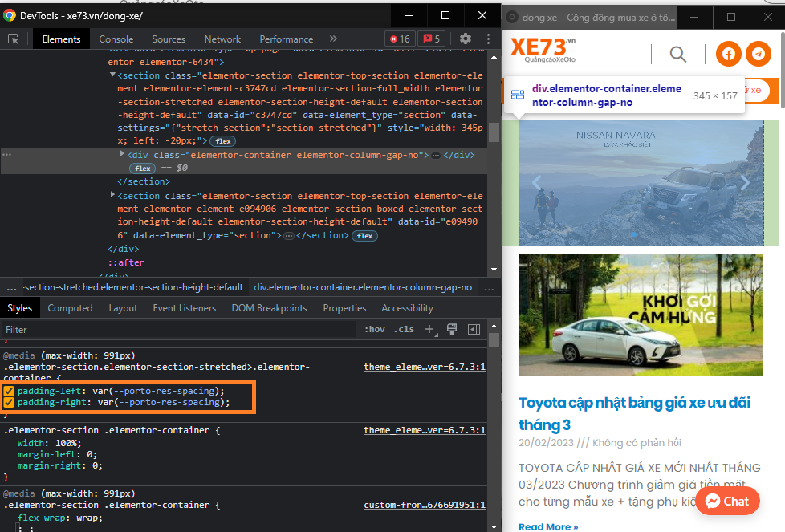Toggle flex badge on e094906 section
Viewport: 785px width, 532px height.
click(x=364, y=236)
